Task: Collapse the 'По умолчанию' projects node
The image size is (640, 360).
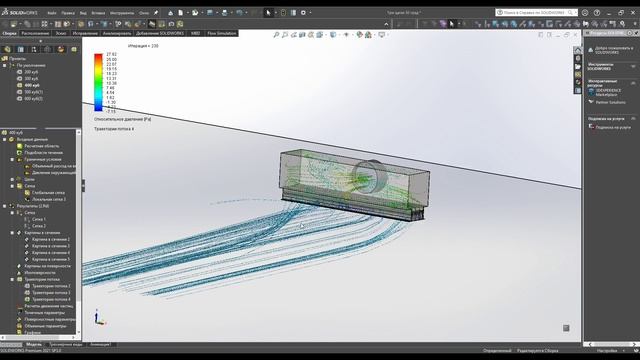Action: pyautogui.click(x=4, y=65)
